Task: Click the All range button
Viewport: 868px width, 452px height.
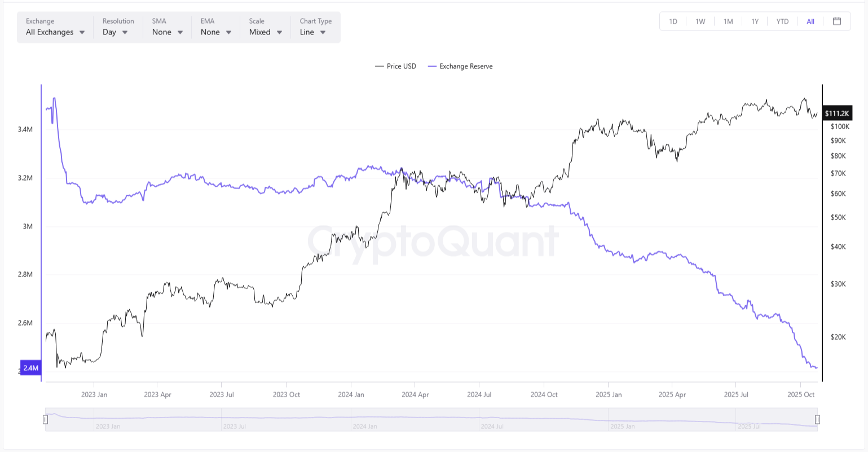Action: click(x=810, y=21)
